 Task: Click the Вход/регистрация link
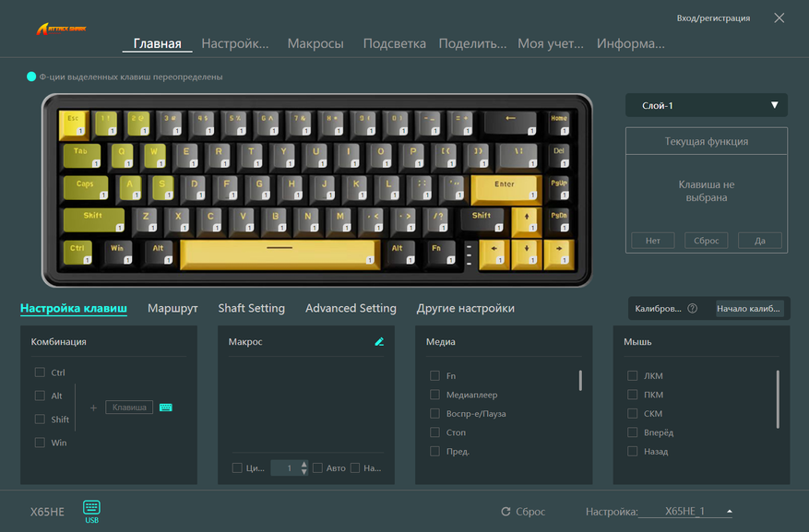[713, 18]
